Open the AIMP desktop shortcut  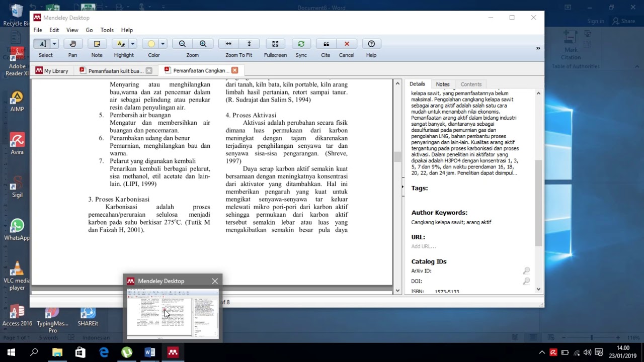(17, 101)
